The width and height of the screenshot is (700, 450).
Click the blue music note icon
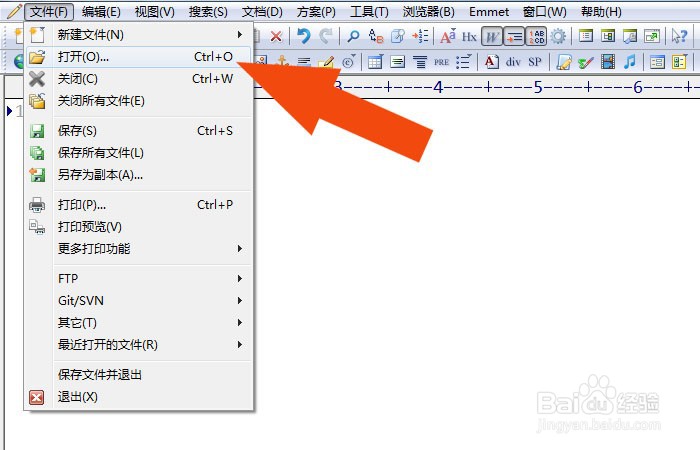630,62
